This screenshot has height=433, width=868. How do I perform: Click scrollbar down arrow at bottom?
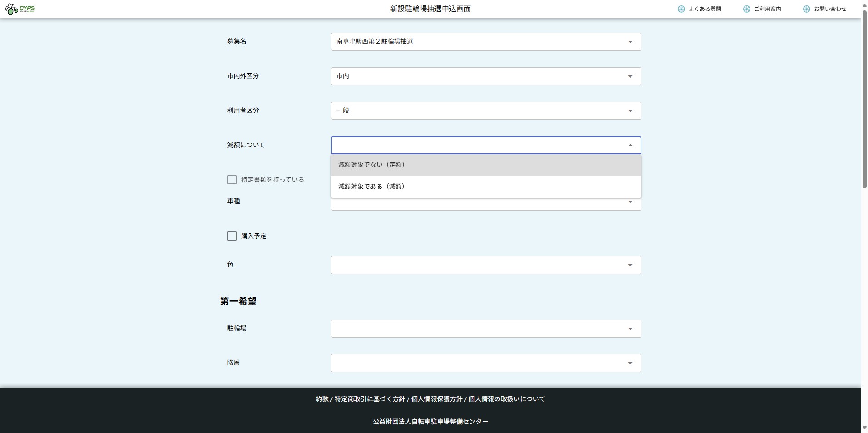(x=864, y=428)
